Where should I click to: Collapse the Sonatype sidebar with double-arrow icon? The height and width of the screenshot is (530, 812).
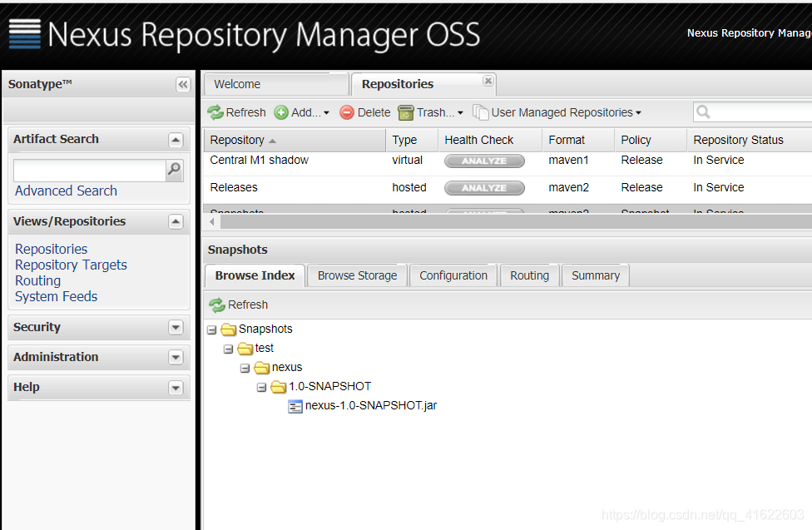[183, 84]
